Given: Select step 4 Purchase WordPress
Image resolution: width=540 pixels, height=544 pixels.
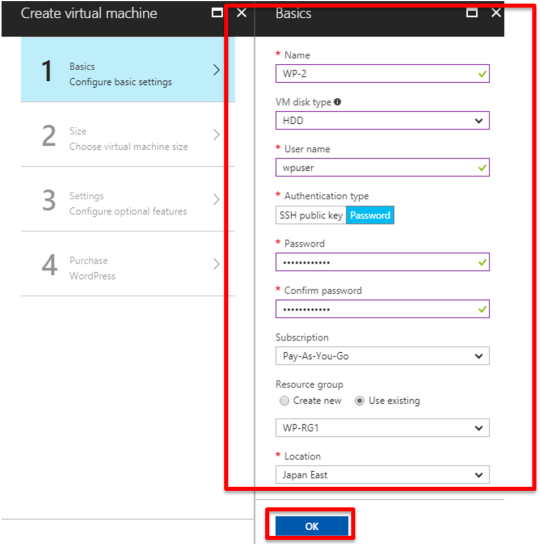Looking at the screenshot, I should point(128,264).
